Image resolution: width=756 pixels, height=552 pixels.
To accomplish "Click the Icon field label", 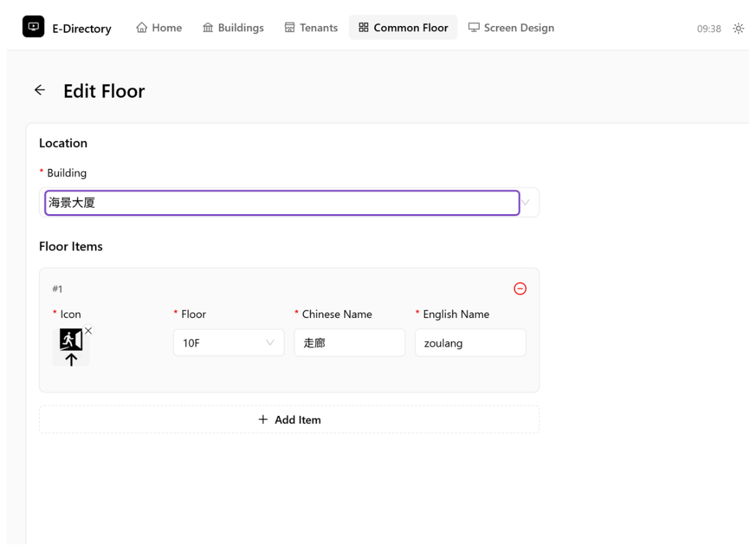I will tap(70, 315).
